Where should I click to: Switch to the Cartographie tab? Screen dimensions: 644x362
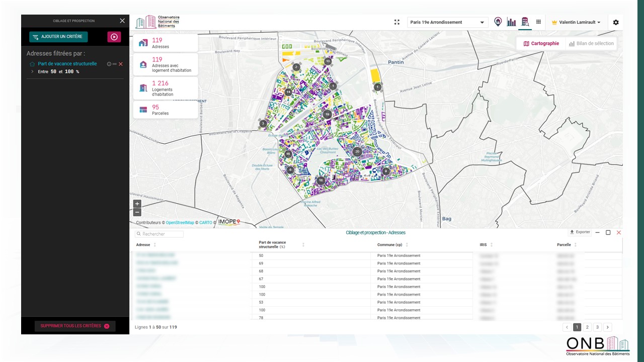point(541,44)
